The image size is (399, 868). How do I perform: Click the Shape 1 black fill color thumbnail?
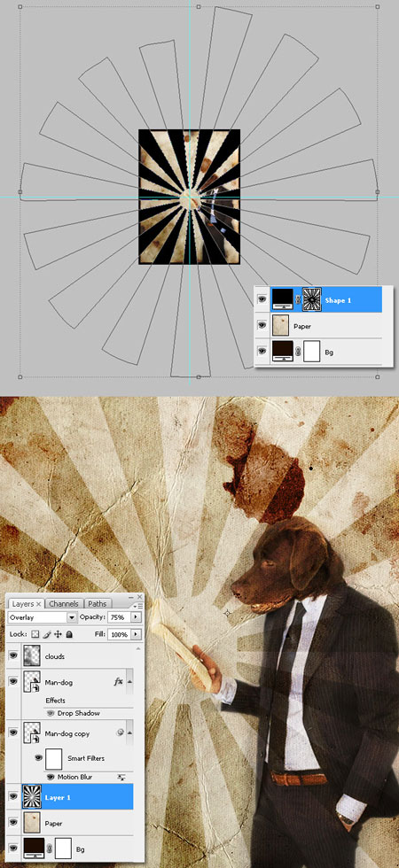coord(282,300)
